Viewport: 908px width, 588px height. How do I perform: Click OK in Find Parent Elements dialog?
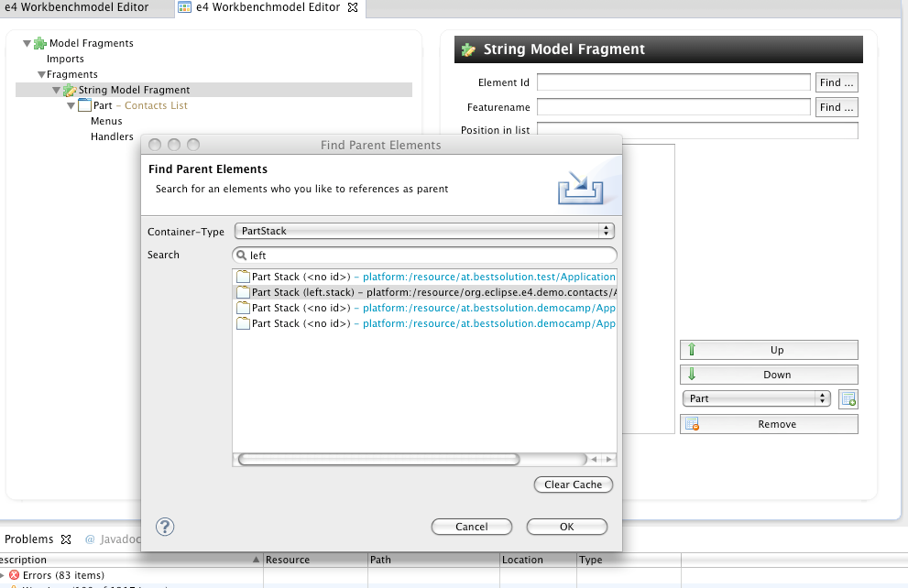pyautogui.click(x=566, y=527)
